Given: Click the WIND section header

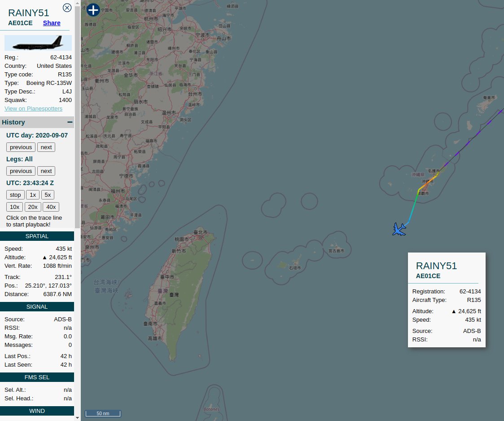Looking at the screenshot, I should pyautogui.click(x=37, y=411).
